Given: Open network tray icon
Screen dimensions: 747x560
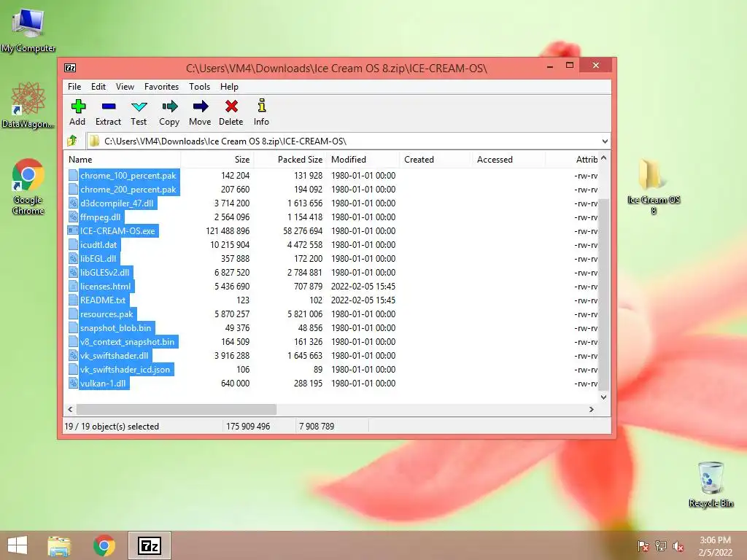Looking at the screenshot, I should (x=660, y=546).
